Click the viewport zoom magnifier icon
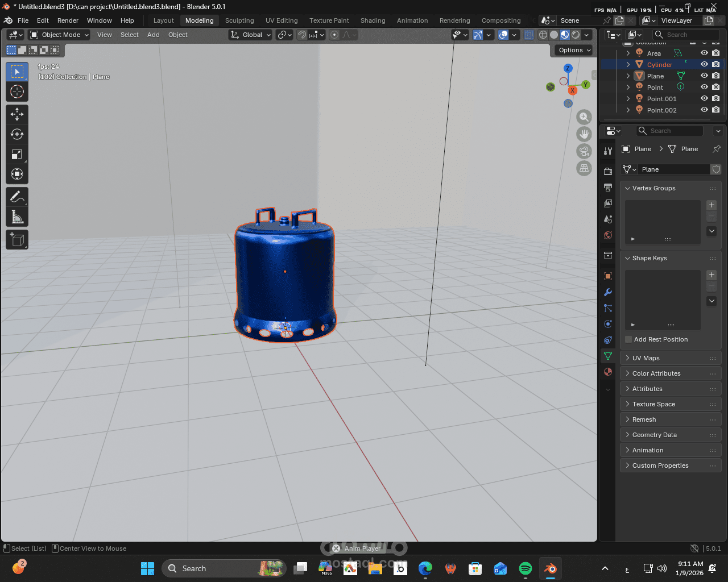Viewport: 728px width, 582px height. pyautogui.click(x=584, y=117)
